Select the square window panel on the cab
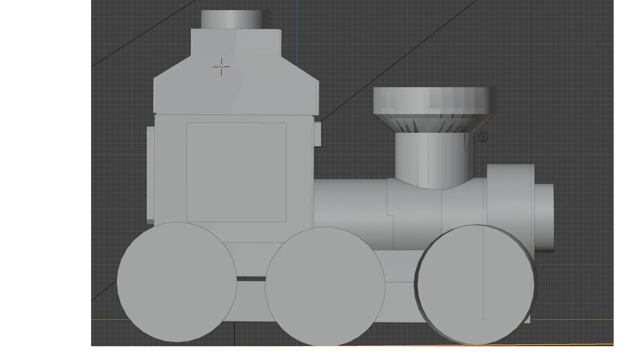The image size is (644, 362). (x=236, y=172)
